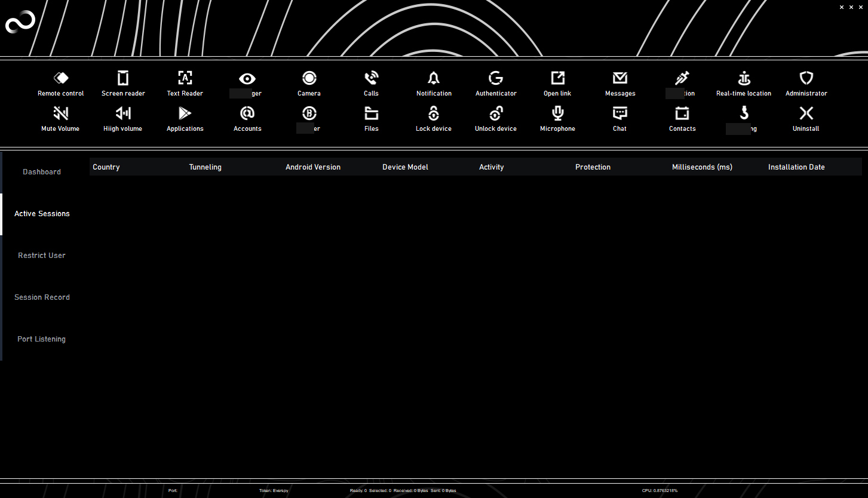
Task: Click the 'Selected: 0' status text
Action: pyautogui.click(x=380, y=491)
